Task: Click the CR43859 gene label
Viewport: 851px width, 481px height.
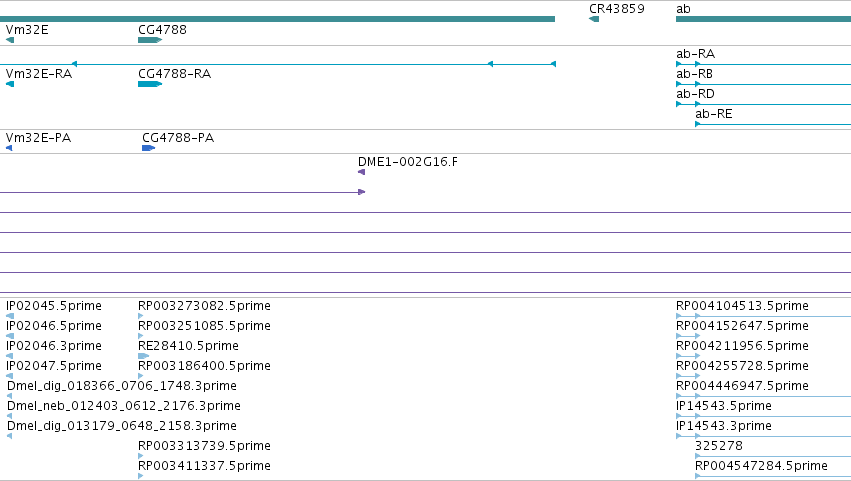Action: (617, 9)
